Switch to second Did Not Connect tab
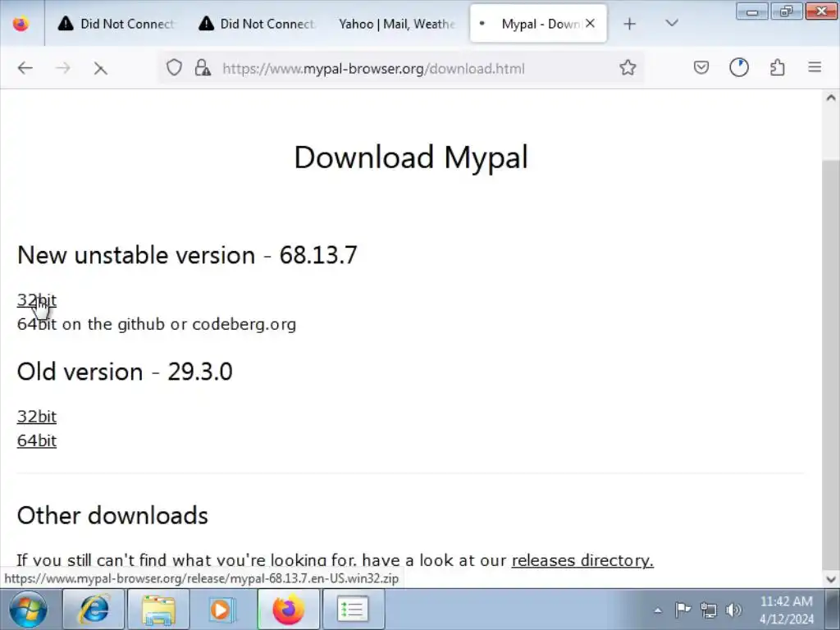 point(256,24)
